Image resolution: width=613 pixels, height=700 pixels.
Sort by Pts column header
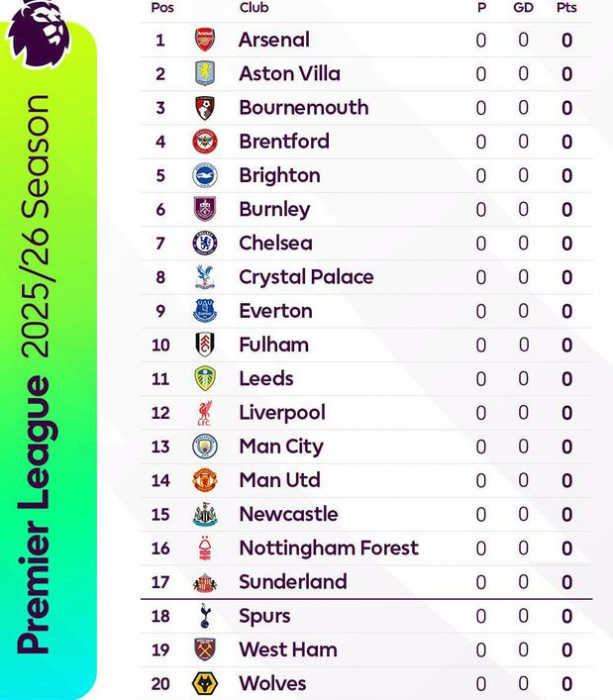coord(566,8)
